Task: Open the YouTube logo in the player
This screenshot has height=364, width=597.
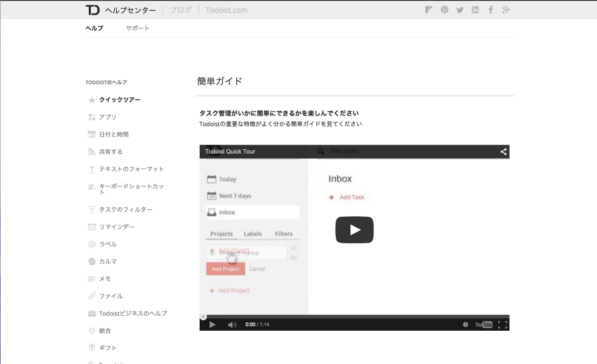Action: point(484,324)
